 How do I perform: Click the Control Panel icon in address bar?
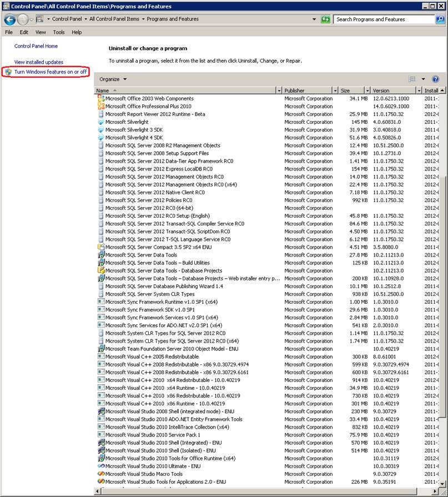click(x=39, y=19)
